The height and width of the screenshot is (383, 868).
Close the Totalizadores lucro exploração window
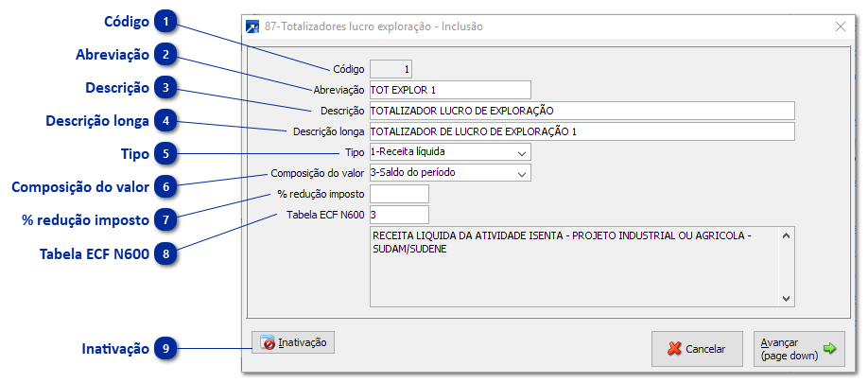841,26
